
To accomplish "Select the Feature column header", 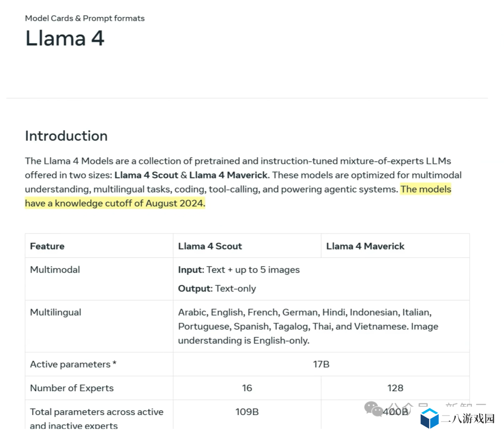I will (47, 246).
